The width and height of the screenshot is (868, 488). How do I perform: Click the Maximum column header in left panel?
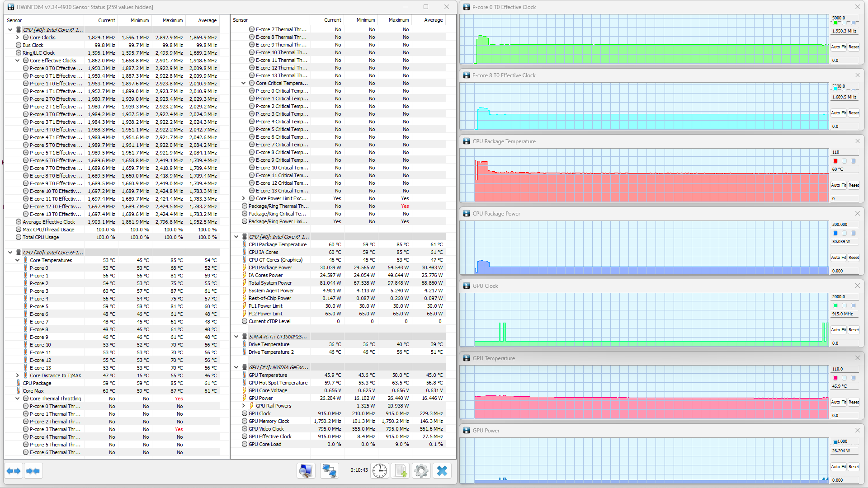tap(173, 20)
